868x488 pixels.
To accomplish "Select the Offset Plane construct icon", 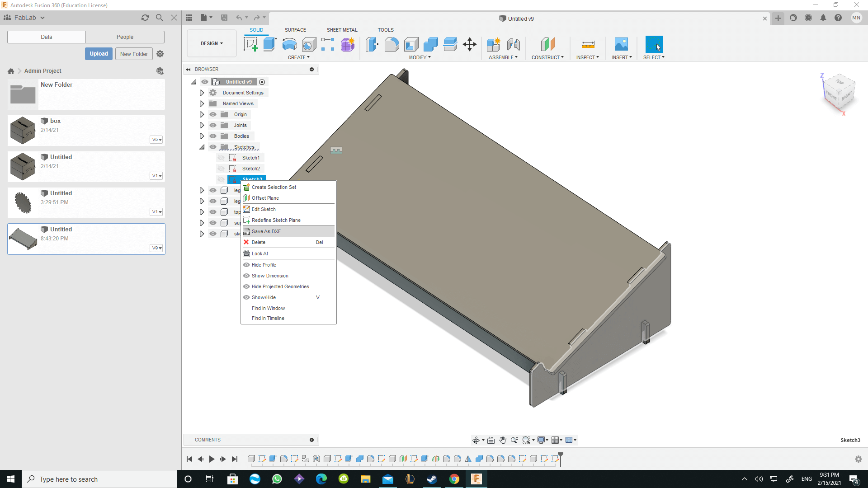I will click(x=547, y=44).
